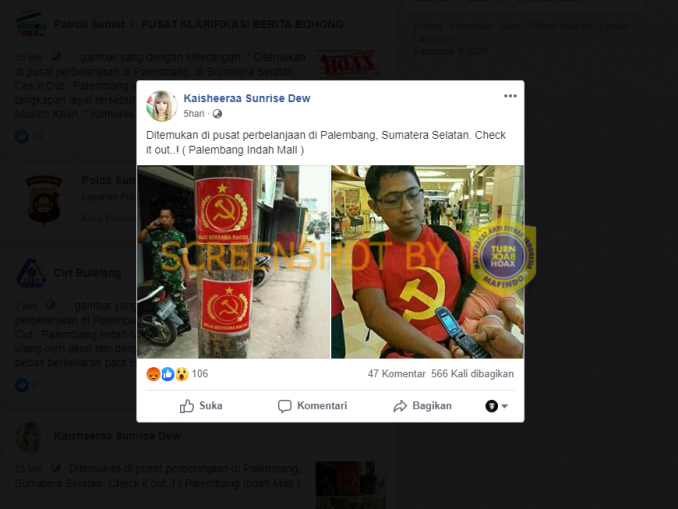This screenshot has width=678, height=509.
Task: Click the HOAX stamp thumbnail image
Action: tap(350, 64)
